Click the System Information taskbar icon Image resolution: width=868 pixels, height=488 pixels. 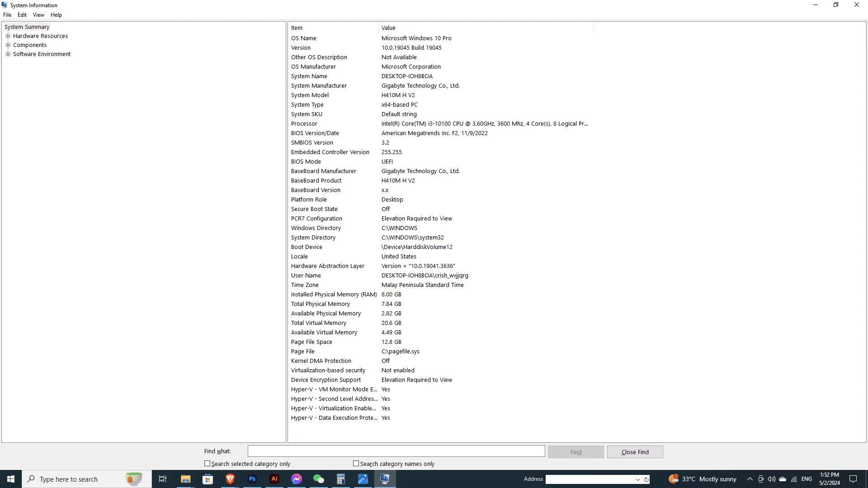point(385,479)
